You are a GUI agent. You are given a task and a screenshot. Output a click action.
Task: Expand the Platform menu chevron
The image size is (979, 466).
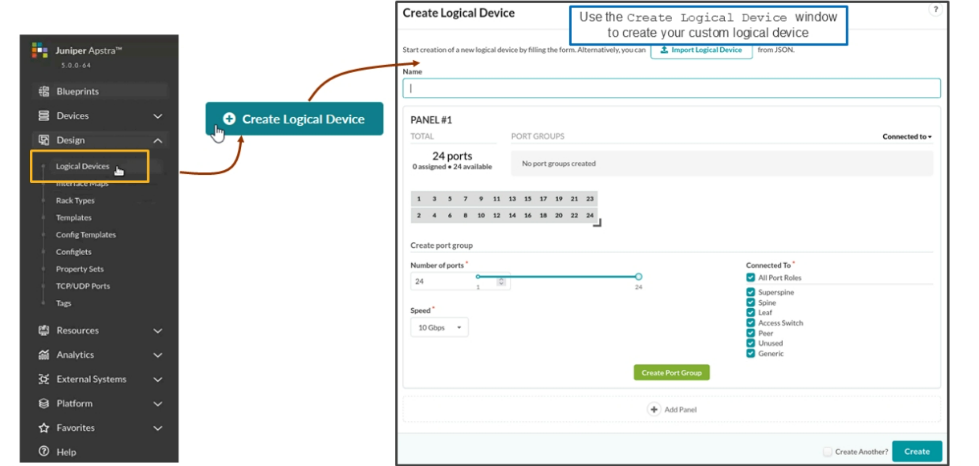pyautogui.click(x=158, y=404)
